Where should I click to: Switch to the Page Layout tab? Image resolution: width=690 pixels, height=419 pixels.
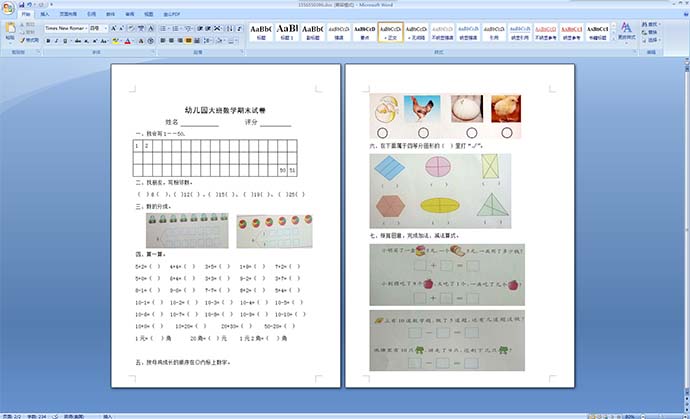click(67, 15)
